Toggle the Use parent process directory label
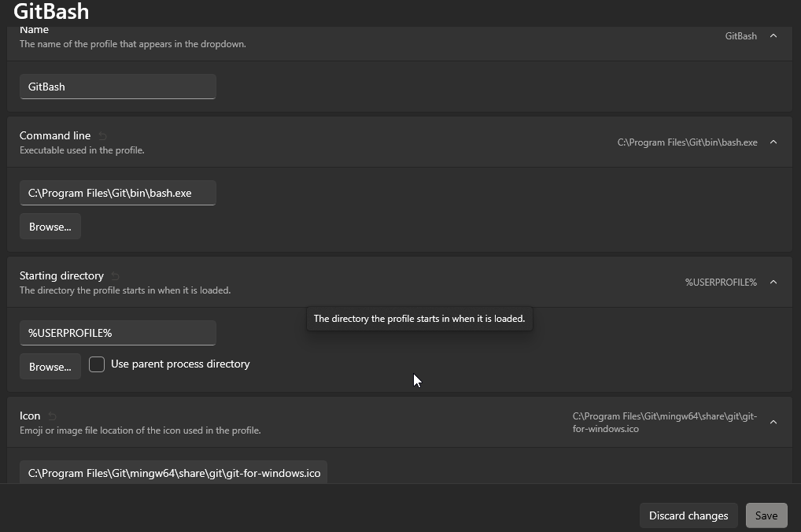The image size is (801, 532). click(x=179, y=364)
